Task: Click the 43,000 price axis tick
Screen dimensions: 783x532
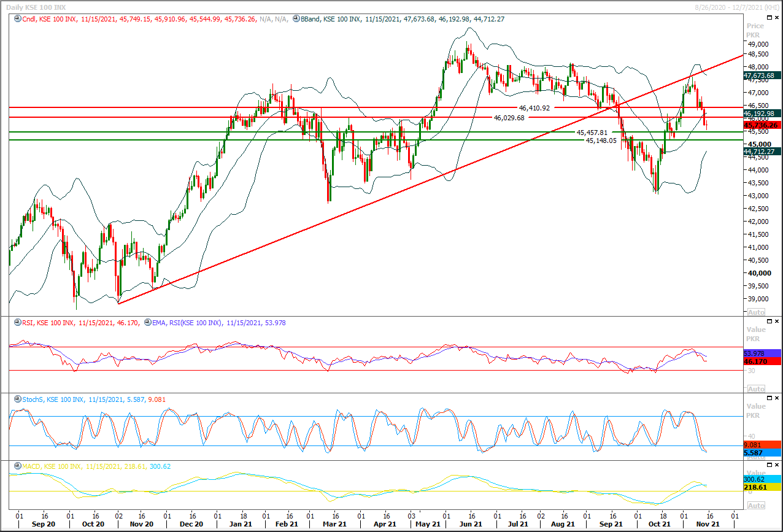Action: 757,196
